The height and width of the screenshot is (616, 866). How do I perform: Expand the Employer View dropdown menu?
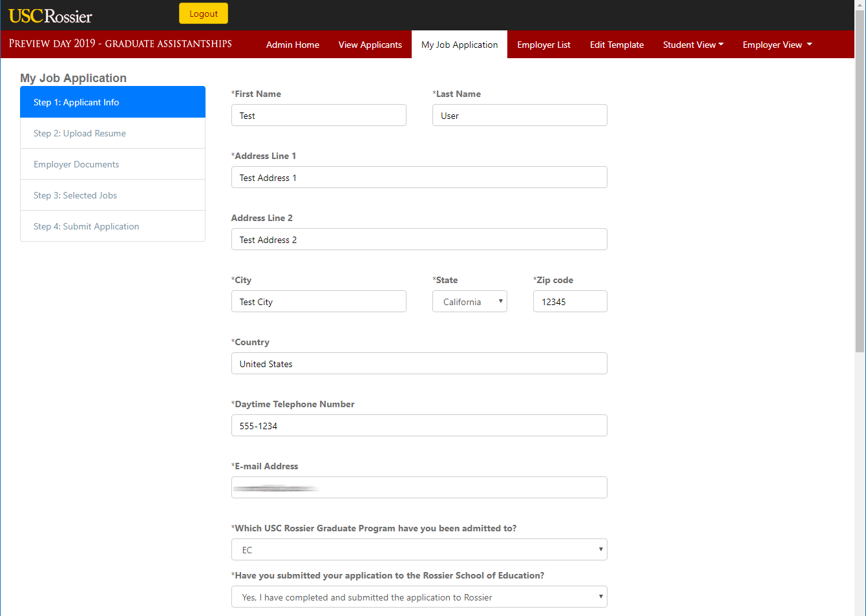(777, 45)
